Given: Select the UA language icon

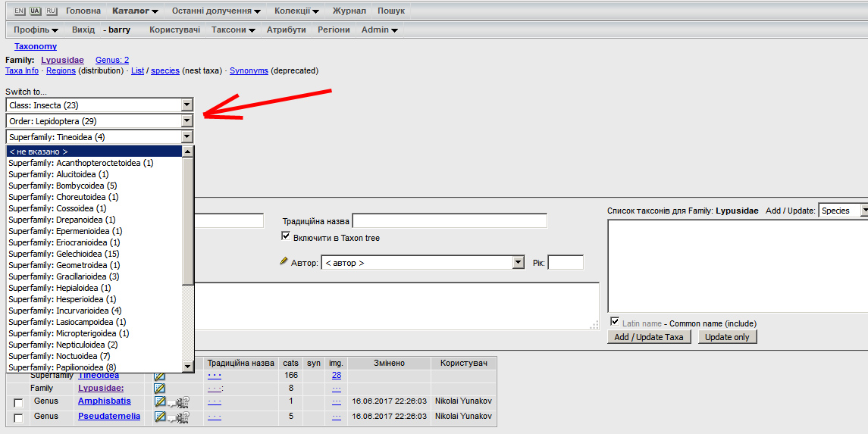Looking at the screenshot, I should [x=36, y=11].
